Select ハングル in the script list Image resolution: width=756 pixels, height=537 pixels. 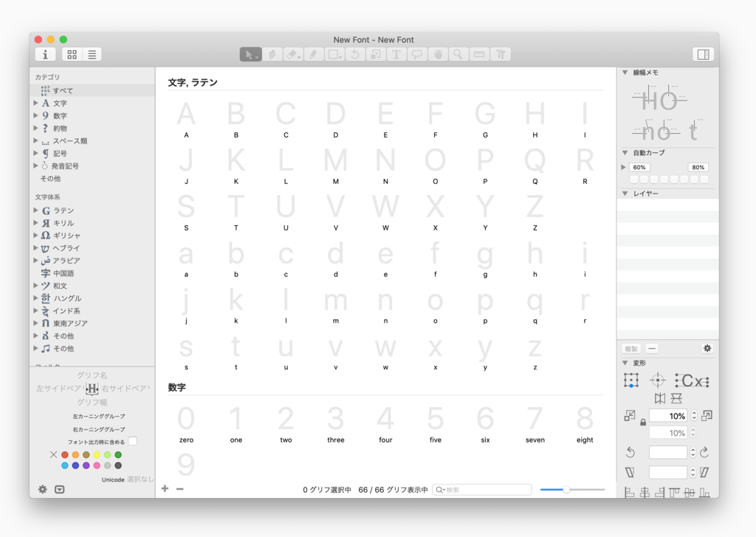coord(92,298)
